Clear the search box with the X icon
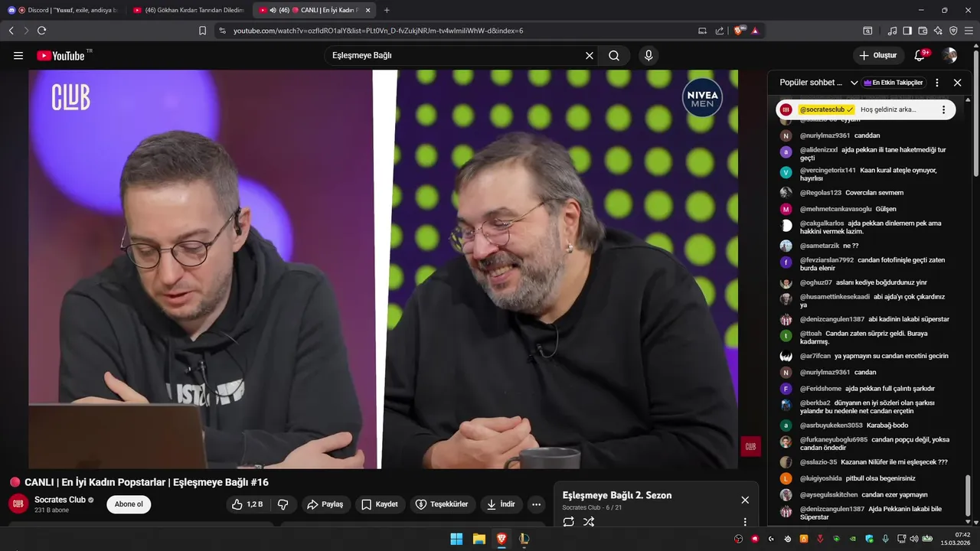The width and height of the screenshot is (980, 551). (x=590, y=55)
